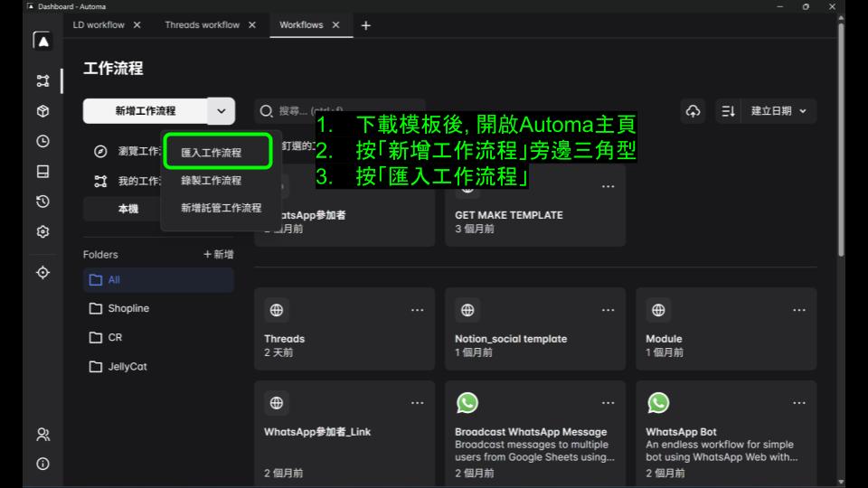Click + 新增 to add folder
Image resolution: width=868 pixels, height=488 pixels.
coord(218,255)
